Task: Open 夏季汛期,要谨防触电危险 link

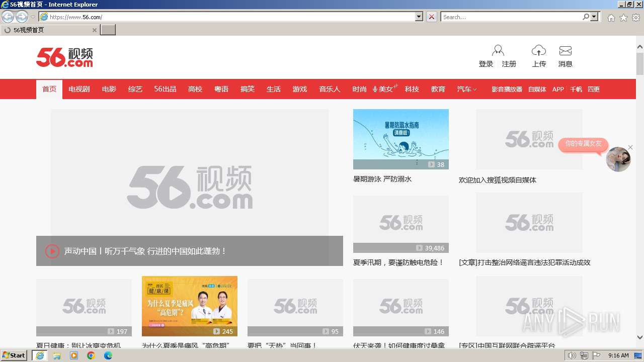Action: point(398,262)
